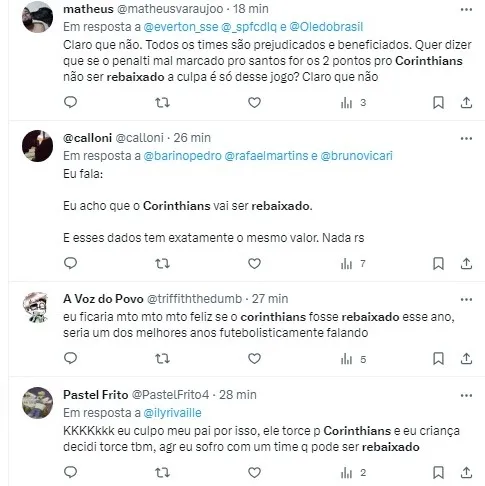Open @calloni's profile picture
Screen dimensions: 485x486
tap(37, 146)
